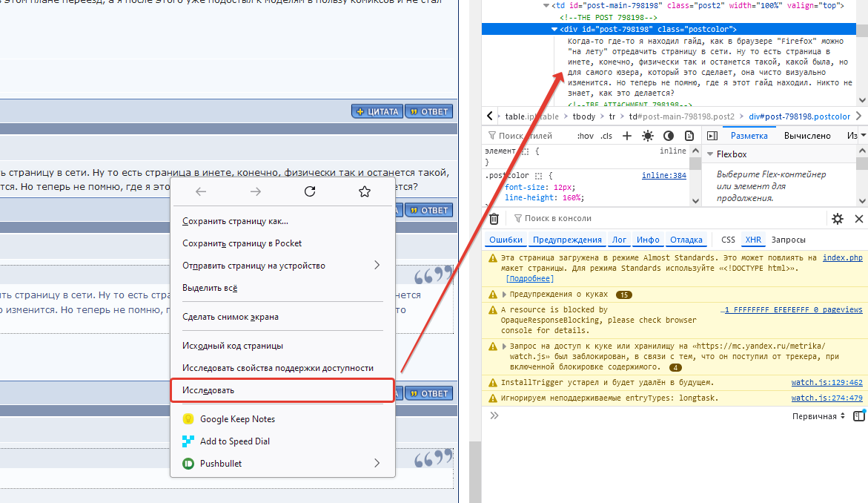Add a new CSS rule with plus icon

[x=627, y=136]
